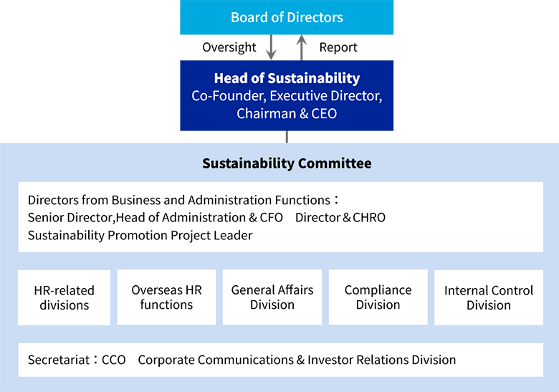Click the Head of Sustainability box
The height and width of the screenshot is (392, 559).
pos(287,95)
